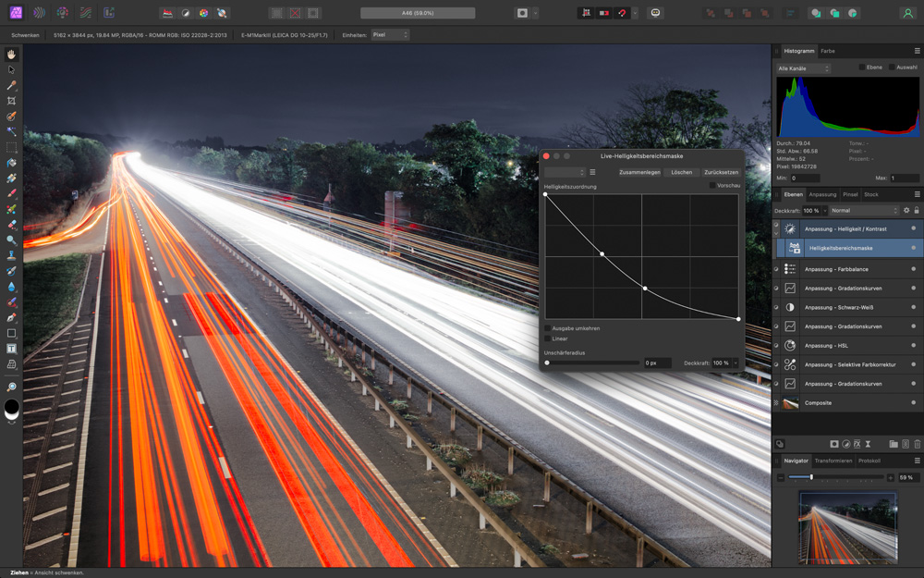Select the Crop tool in left toolbar

click(12, 101)
